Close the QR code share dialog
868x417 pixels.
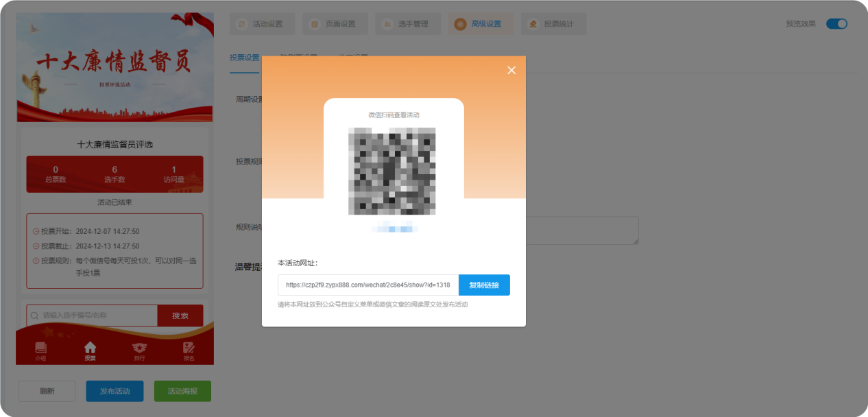(x=511, y=70)
